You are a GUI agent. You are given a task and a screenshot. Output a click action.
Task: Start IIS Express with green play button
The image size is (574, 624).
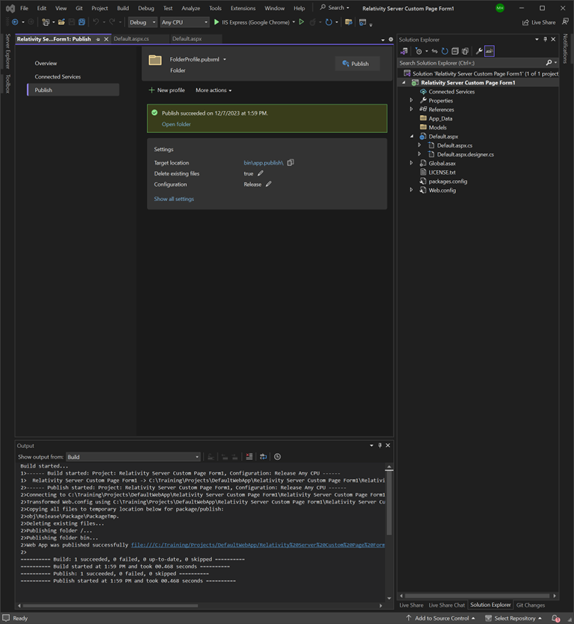point(216,22)
